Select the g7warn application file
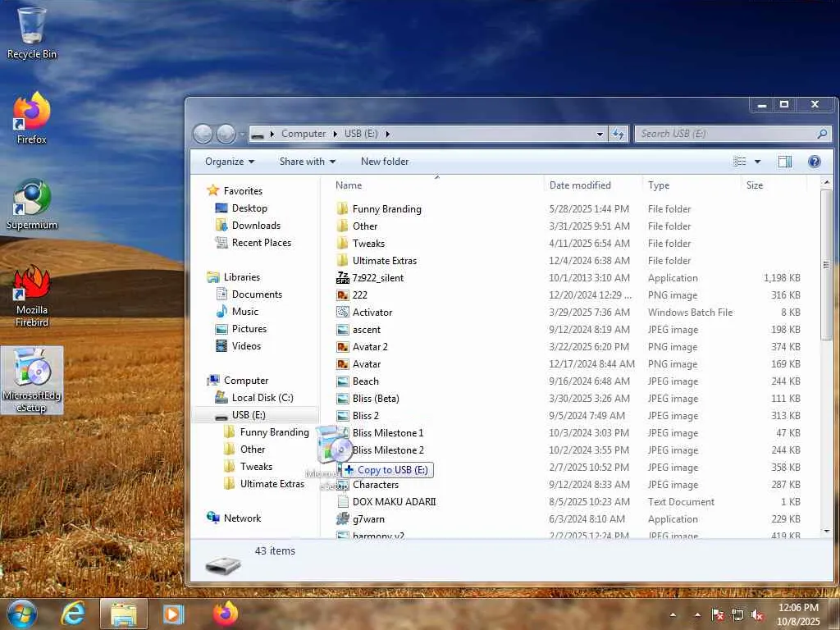The height and width of the screenshot is (630, 840). coord(368,518)
